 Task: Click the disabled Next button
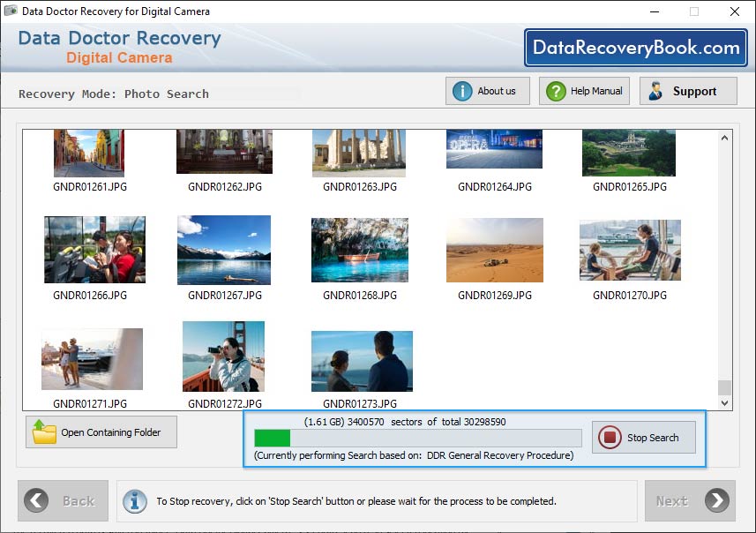click(691, 500)
